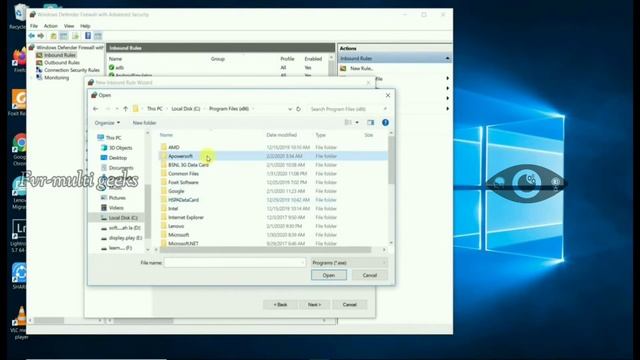Select Monitoring tree item

coord(56,78)
